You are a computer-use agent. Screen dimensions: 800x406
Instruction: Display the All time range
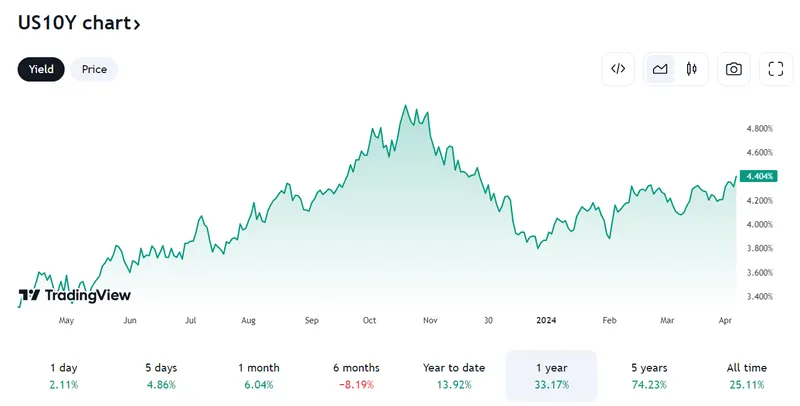[746, 375]
